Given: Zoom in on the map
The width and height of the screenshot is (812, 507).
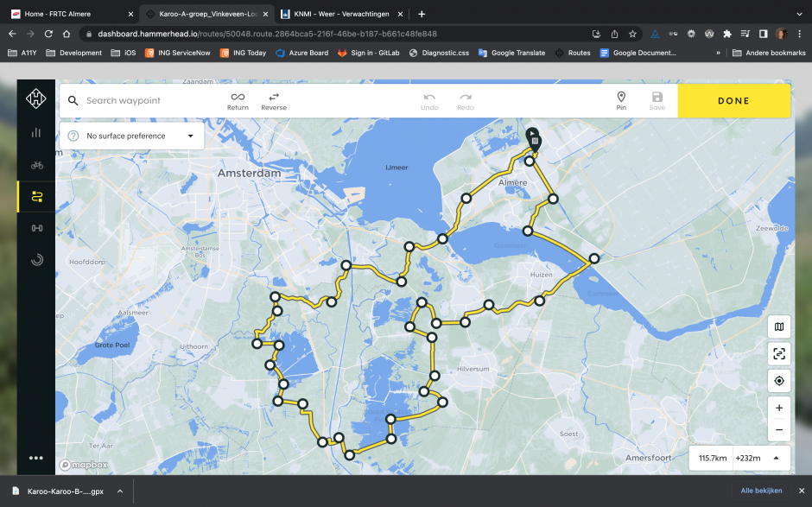Looking at the screenshot, I should (x=779, y=408).
